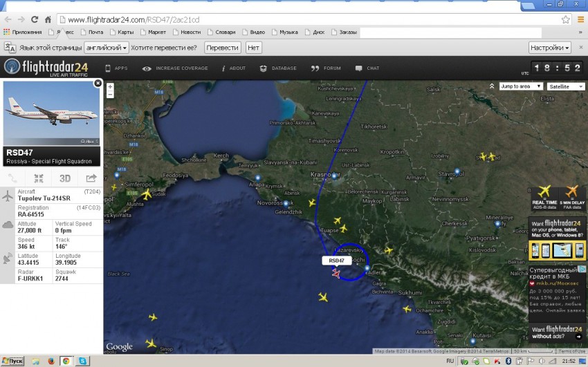This screenshot has height=367, width=588.
Task: Click the 3D view button
Action: 64,178
